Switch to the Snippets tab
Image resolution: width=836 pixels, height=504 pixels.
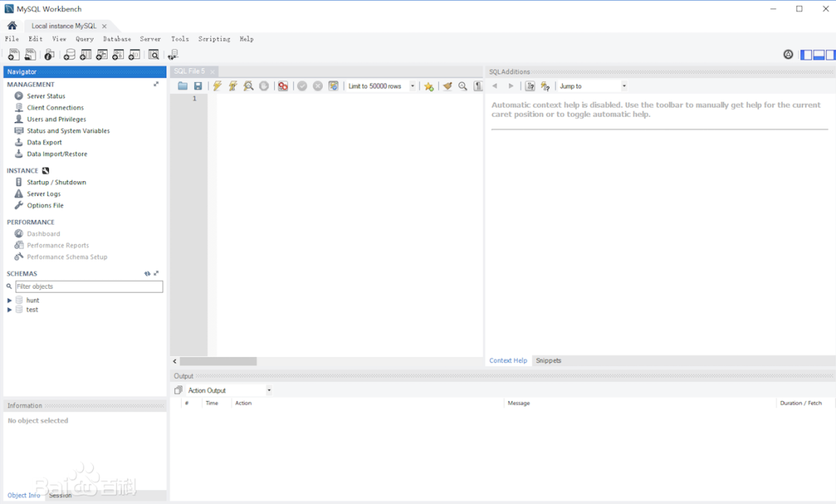tap(548, 361)
